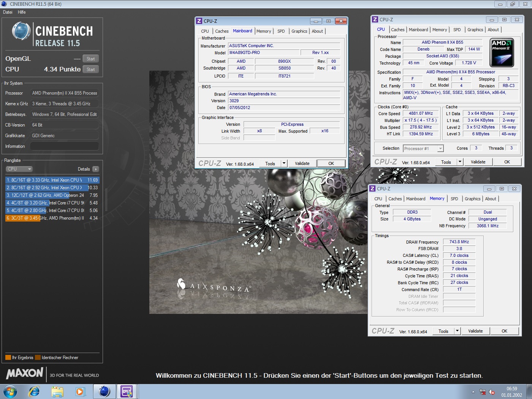This screenshot has height=399, width=532.
Task: Open SPD tab in Mainboard CPU-Z window
Action: tap(281, 31)
